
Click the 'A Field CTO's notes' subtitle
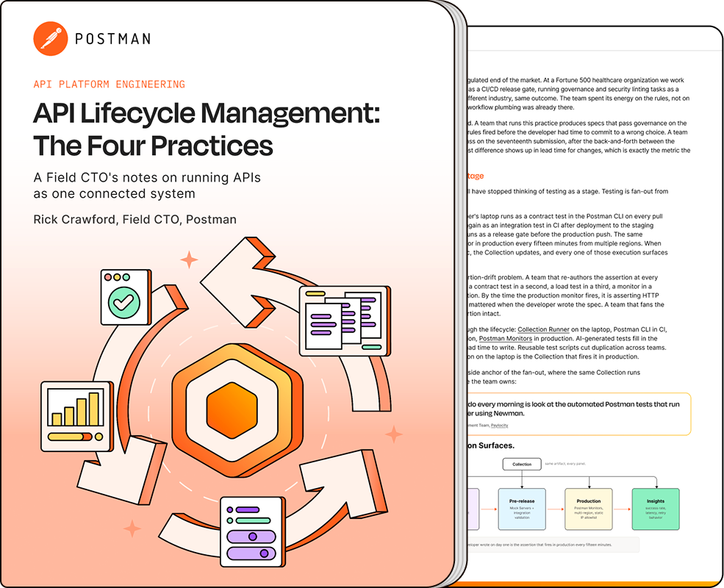tap(147, 185)
